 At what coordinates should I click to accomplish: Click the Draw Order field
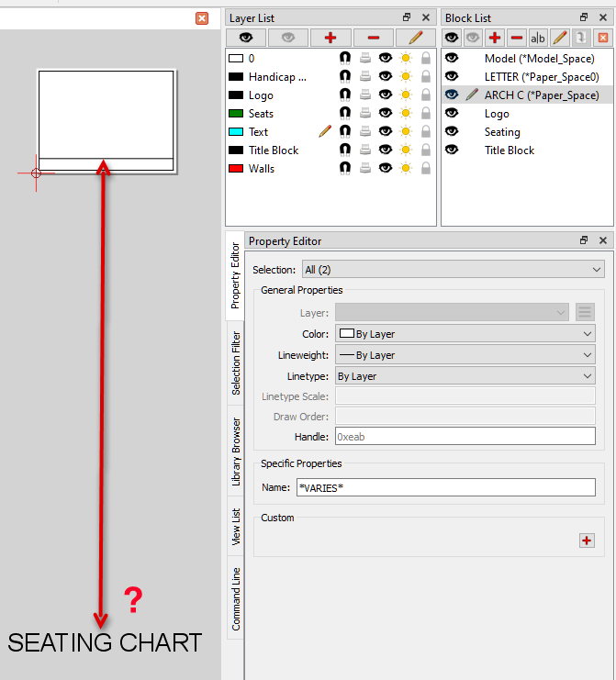(x=465, y=417)
